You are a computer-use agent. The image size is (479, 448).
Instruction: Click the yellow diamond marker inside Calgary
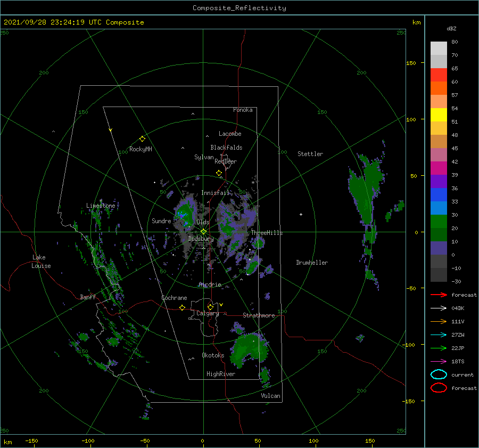click(x=210, y=307)
